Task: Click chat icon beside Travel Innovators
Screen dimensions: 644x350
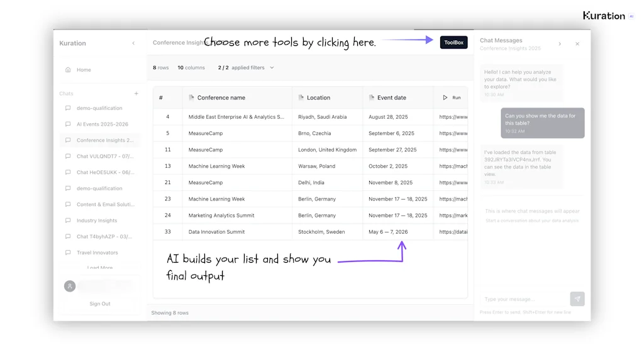Action: 68,253
